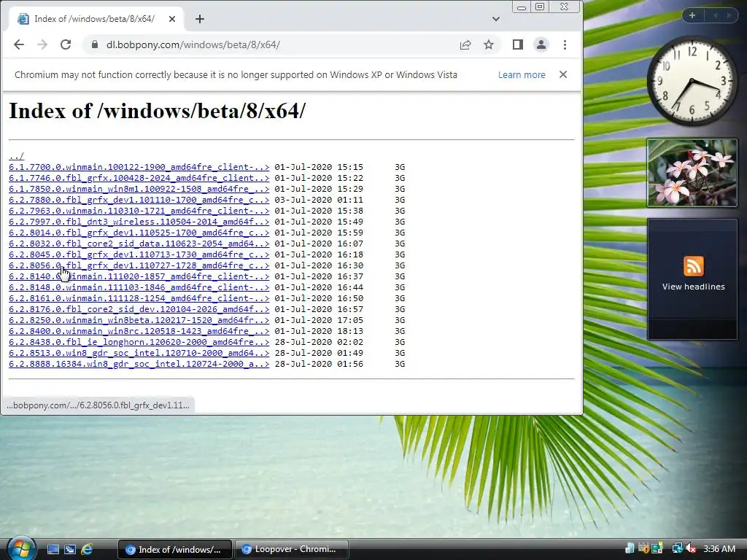Open the 6.2.7997.0.fbl_dnt3_wireless link

(139, 222)
